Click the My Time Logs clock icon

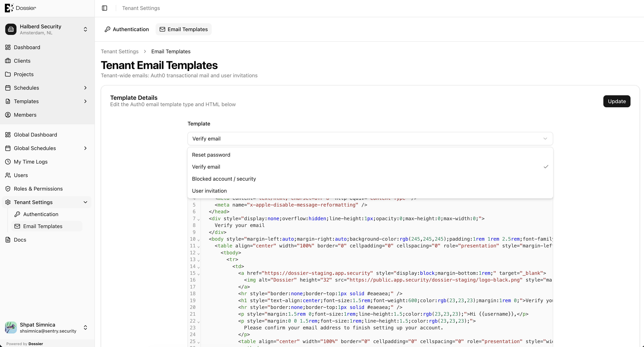coord(8,162)
